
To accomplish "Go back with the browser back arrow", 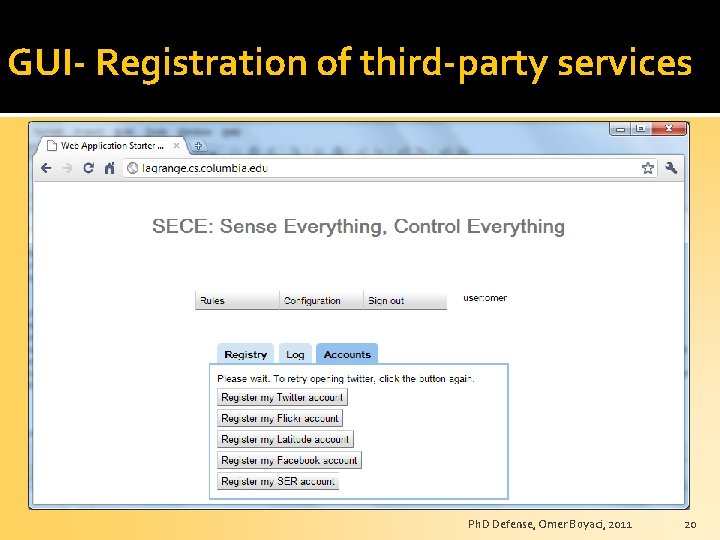I will [46, 168].
